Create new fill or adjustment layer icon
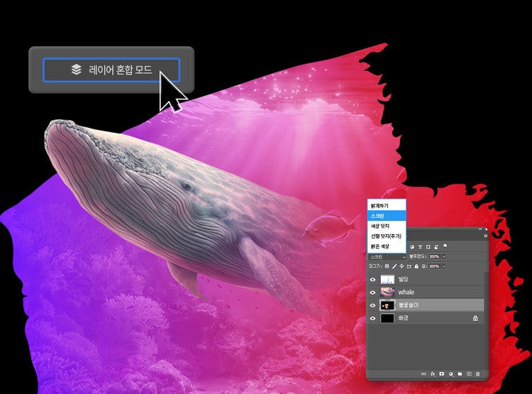The image size is (532, 394). 451,374
